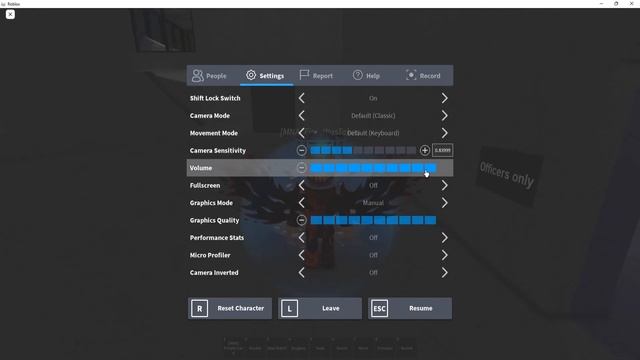Toggle Camera Inverted with left arrow
The image size is (640, 360).
tap(301, 273)
